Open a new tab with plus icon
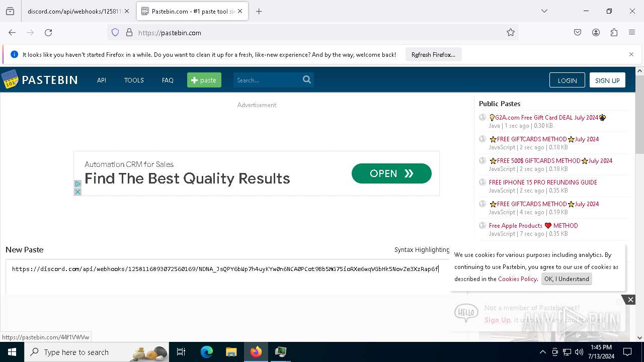 pyautogui.click(x=259, y=11)
